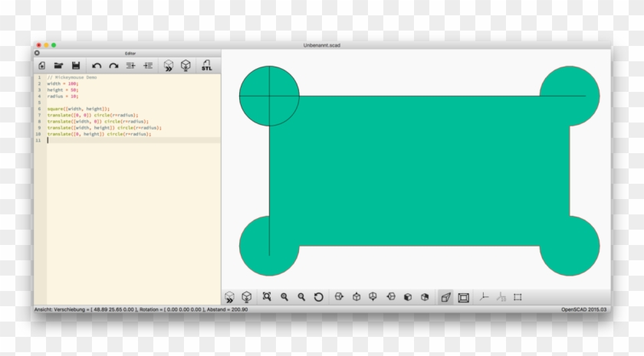Place cursor on empty line 11 in editor
Image resolution: width=644 pixels, height=356 pixels.
pos(115,140)
